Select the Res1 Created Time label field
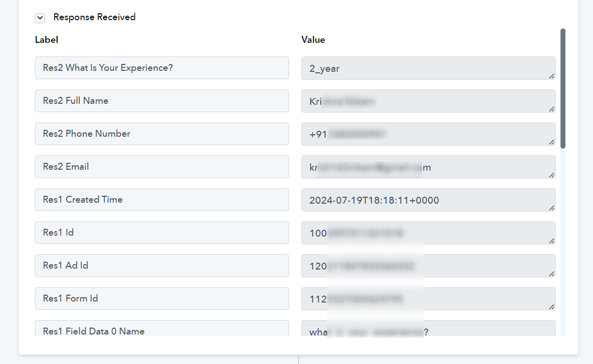 (162, 200)
